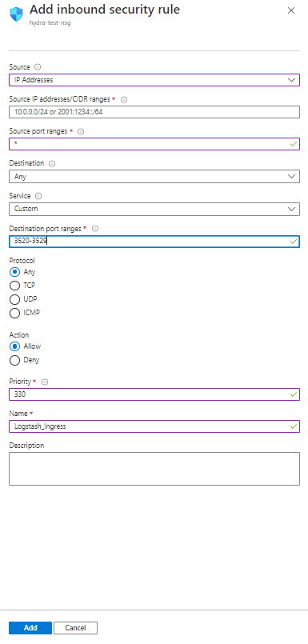The height and width of the screenshot is (644, 308).
Task: Click the network security group shield icon
Action: (17, 14)
